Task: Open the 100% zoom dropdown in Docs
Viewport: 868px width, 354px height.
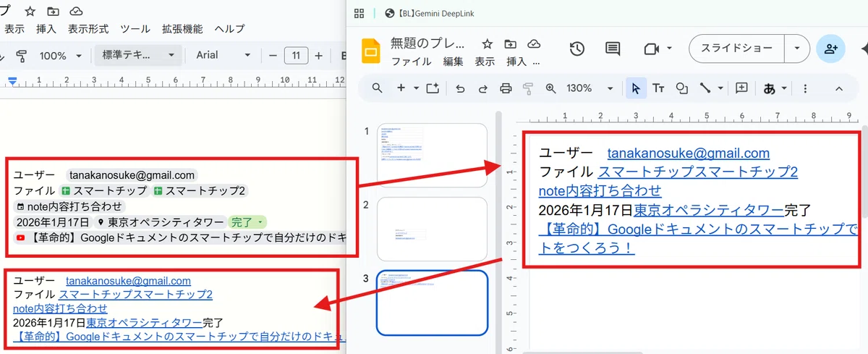Action: (61, 56)
